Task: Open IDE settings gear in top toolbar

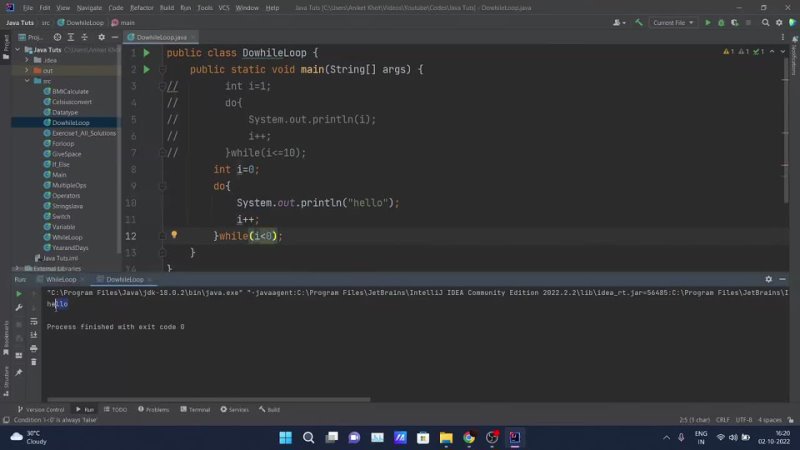Action: (x=779, y=22)
